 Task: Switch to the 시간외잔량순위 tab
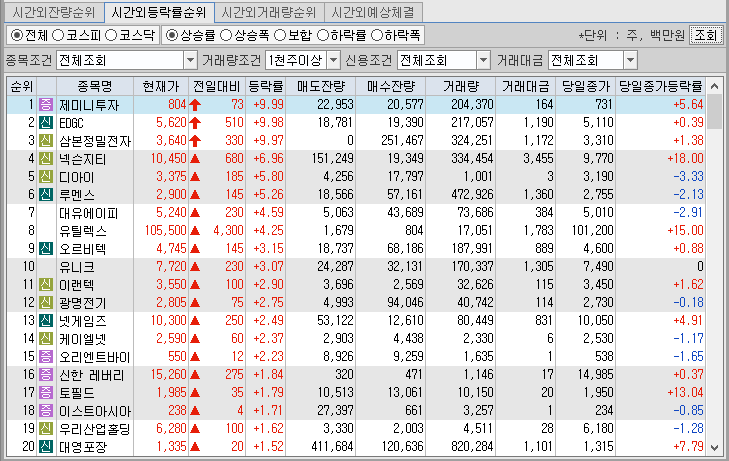54,12
